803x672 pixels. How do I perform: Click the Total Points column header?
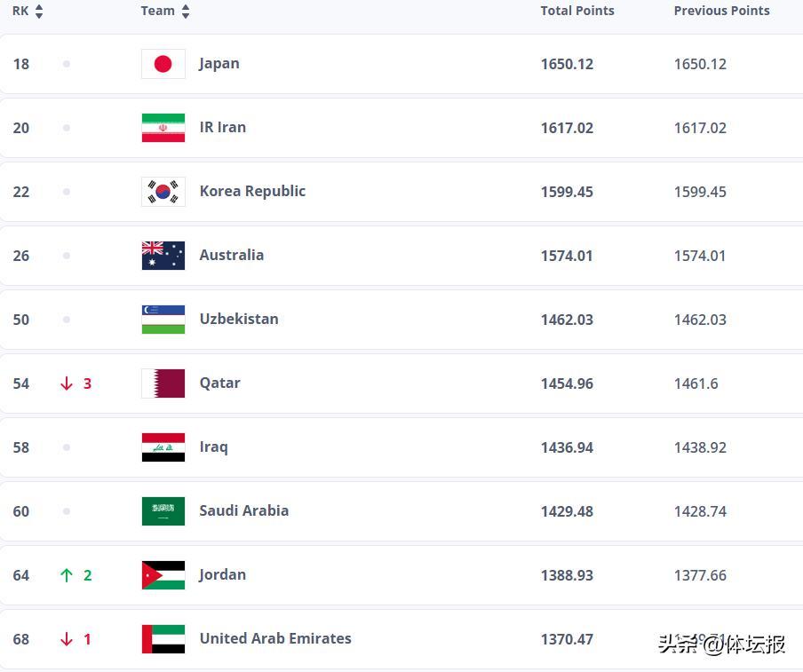click(x=577, y=12)
